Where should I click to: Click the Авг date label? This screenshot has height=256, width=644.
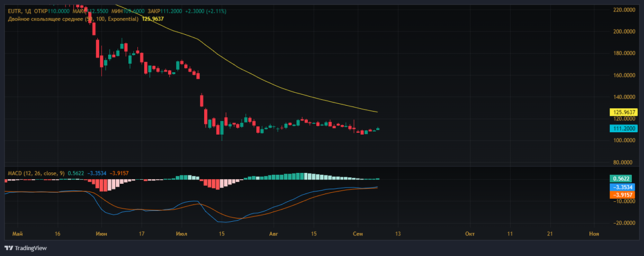click(273, 234)
